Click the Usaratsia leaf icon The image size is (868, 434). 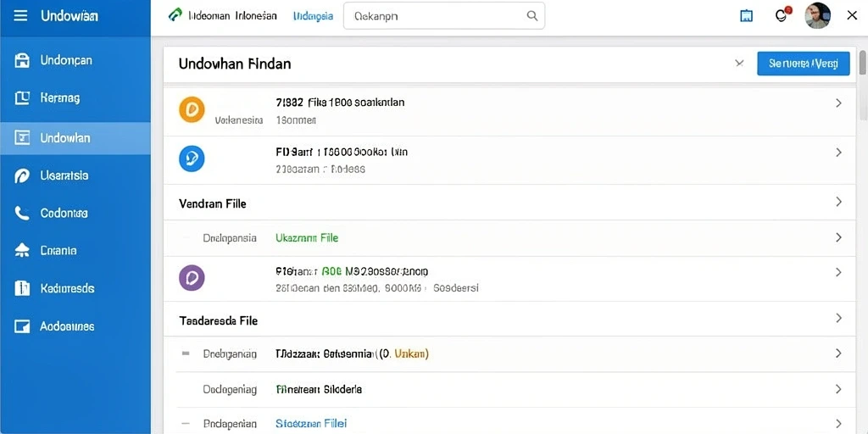21,176
